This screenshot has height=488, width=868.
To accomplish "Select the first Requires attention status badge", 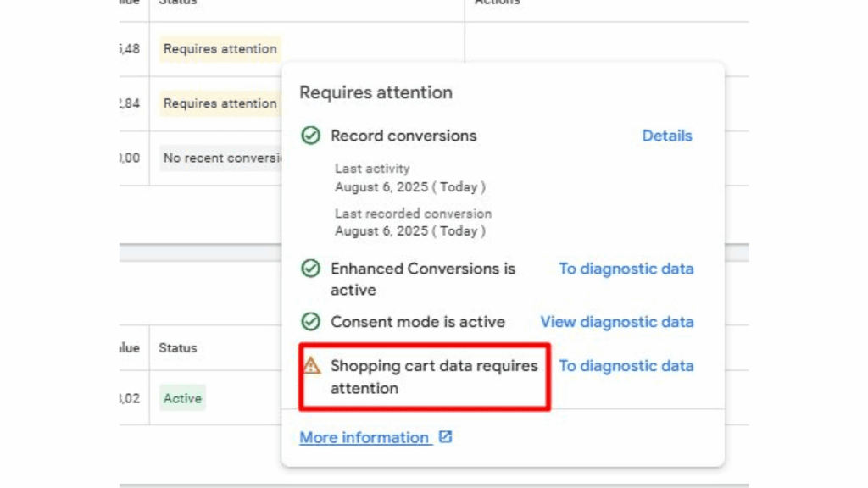I will [219, 48].
